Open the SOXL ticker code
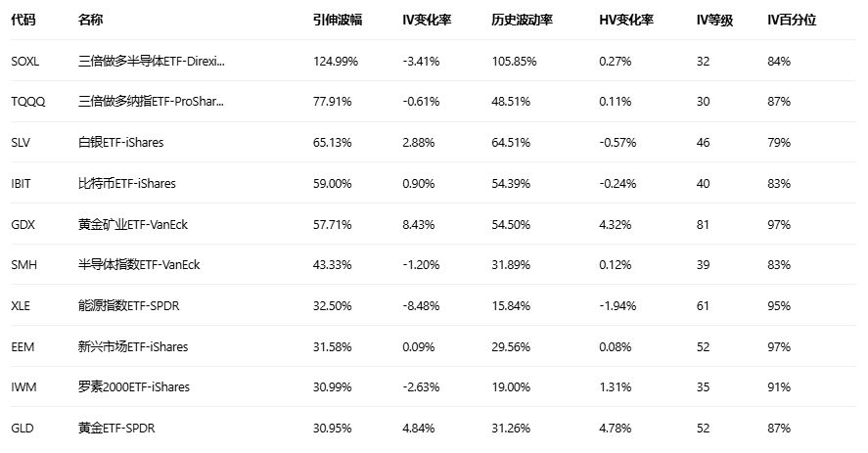 point(25,61)
